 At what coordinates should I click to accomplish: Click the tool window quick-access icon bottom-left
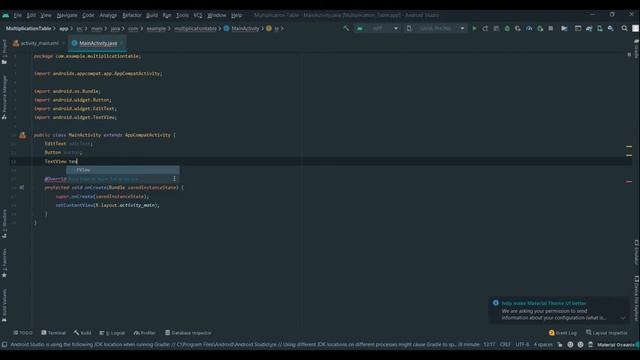pyautogui.click(x=4, y=344)
